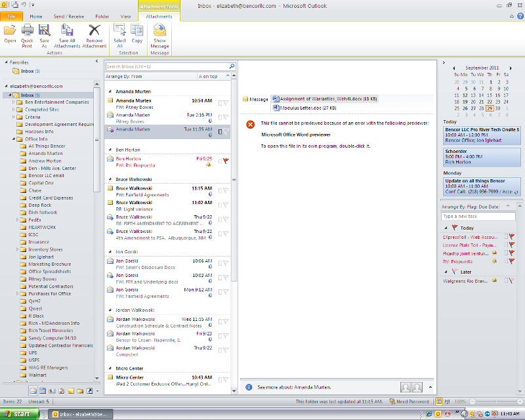Screen dimensions: 525x420
Task: Go to previous month in calendar
Action: click(x=454, y=68)
